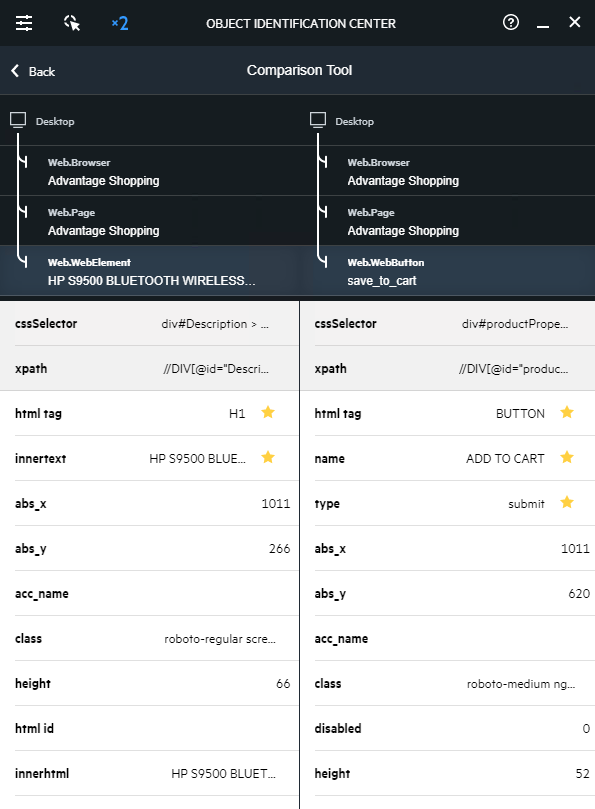Screen dimensions: 595x809
Task: Toggle star beside name ADD TO CART
Action: [x=567, y=457]
